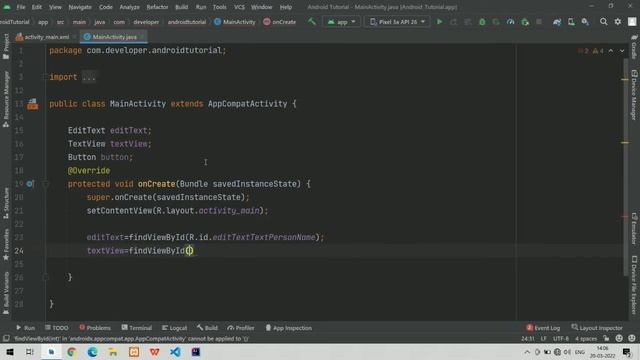Open File Explorer from taskbar
The image size is (640, 360).
point(113,352)
